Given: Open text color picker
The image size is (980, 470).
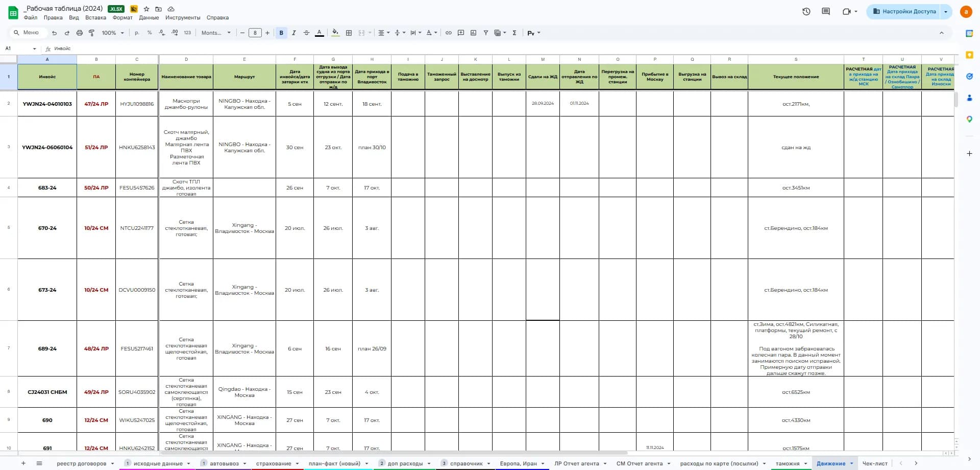Looking at the screenshot, I should tap(320, 33).
